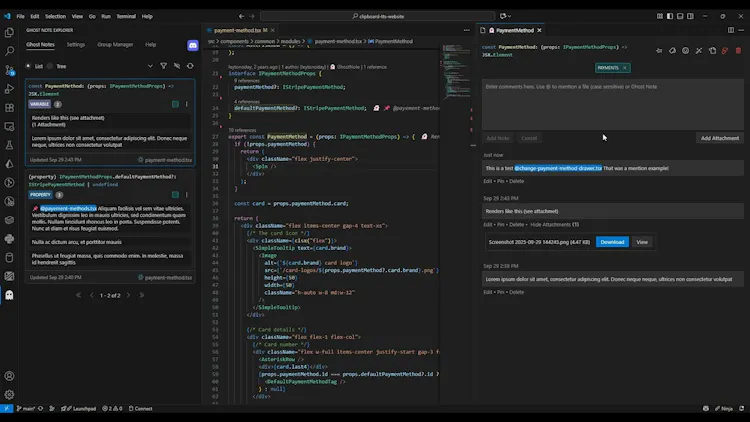Image resolution: width=750 pixels, height=422 pixels.
Task: Click the circular status icon in note toolbar
Action: 685,50
